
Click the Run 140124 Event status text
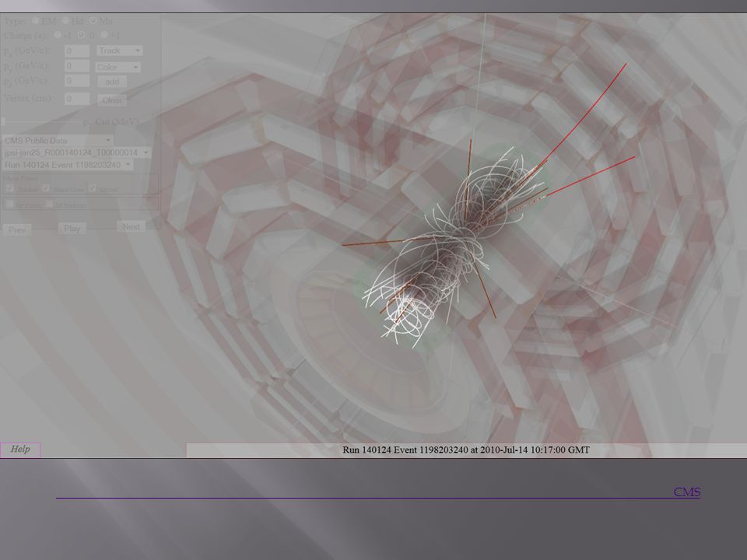pyautogui.click(x=466, y=450)
